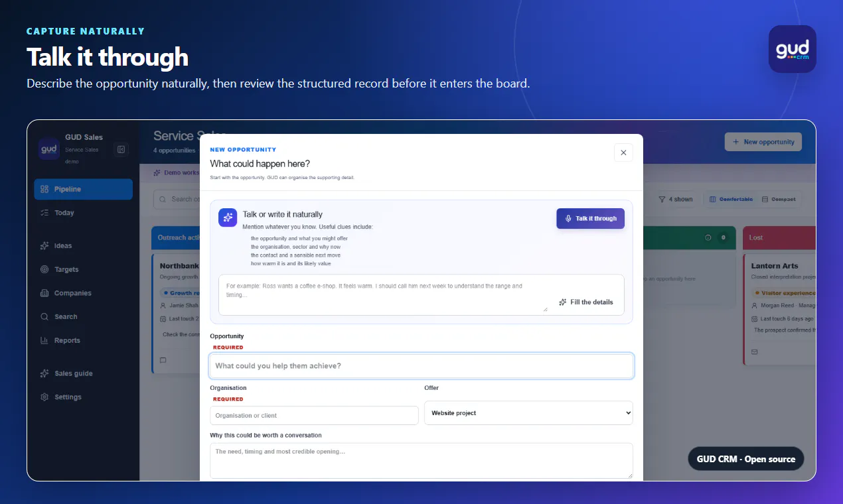843x504 pixels.
Task: Click the 'Lost' column header
Action: click(779, 237)
